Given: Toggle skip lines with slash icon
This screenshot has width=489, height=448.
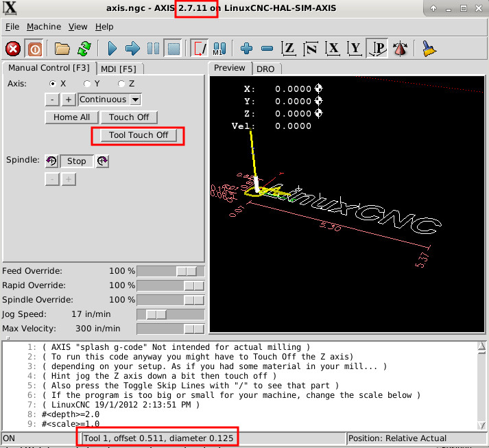Looking at the screenshot, I should 200,49.
